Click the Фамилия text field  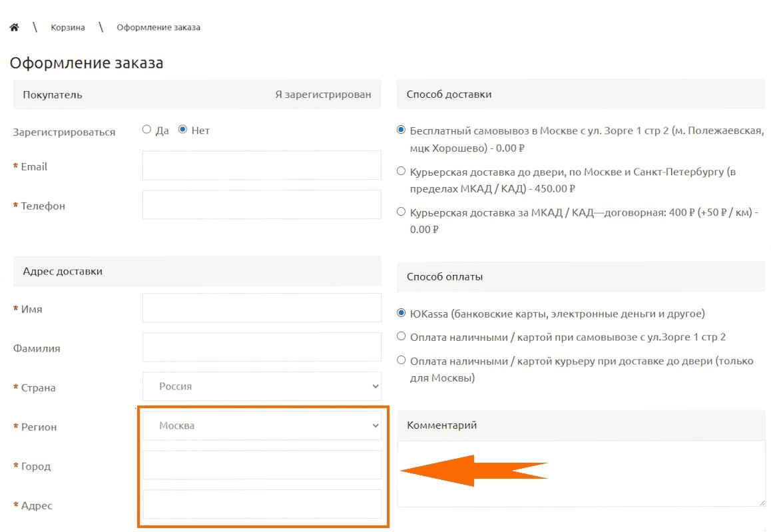click(262, 347)
